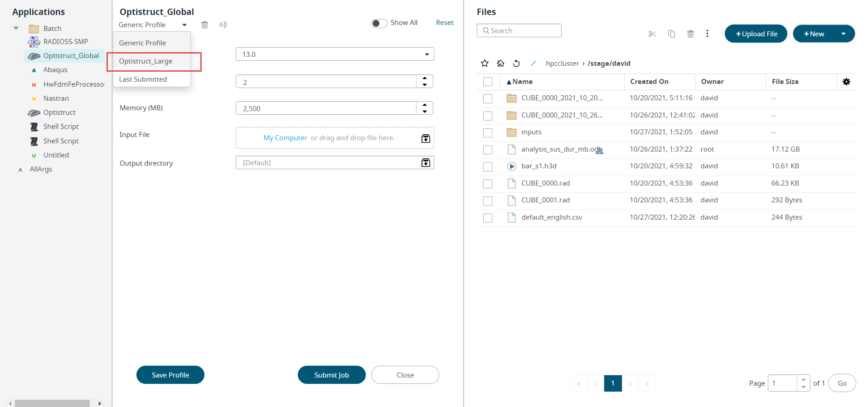Click the Cut scissors icon in Files
The height and width of the screenshot is (407, 868).
point(652,34)
